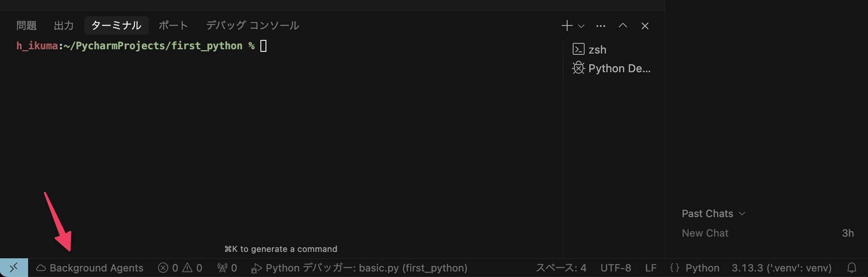The width and height of the screenshot is (868, 277).
Task: Click the notification bell icon
Action: pos(851,268)
